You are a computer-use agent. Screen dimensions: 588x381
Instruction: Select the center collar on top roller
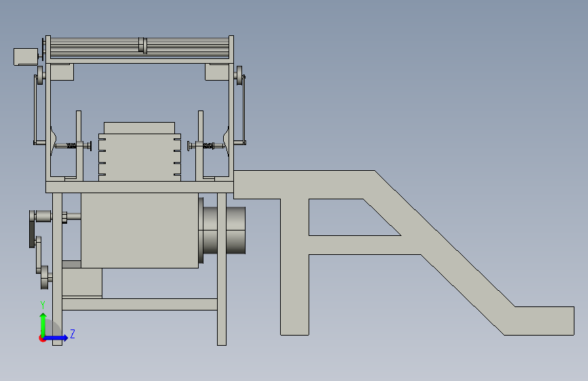[x=142, y=45]
